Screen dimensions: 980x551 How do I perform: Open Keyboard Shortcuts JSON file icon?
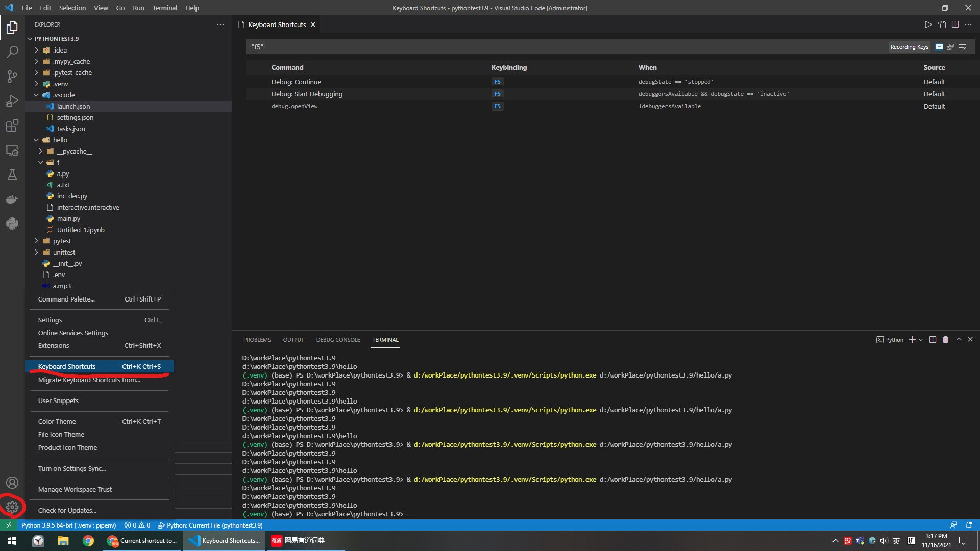[942, 24]
